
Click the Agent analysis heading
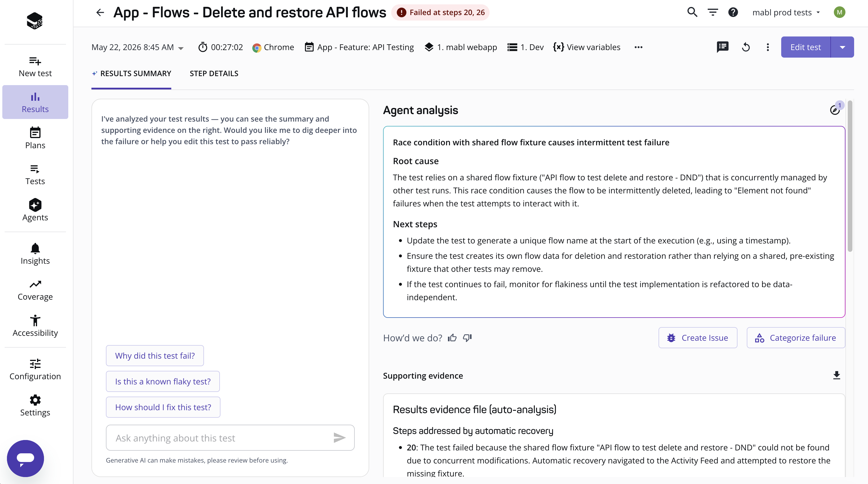click(x=420, y=110)
